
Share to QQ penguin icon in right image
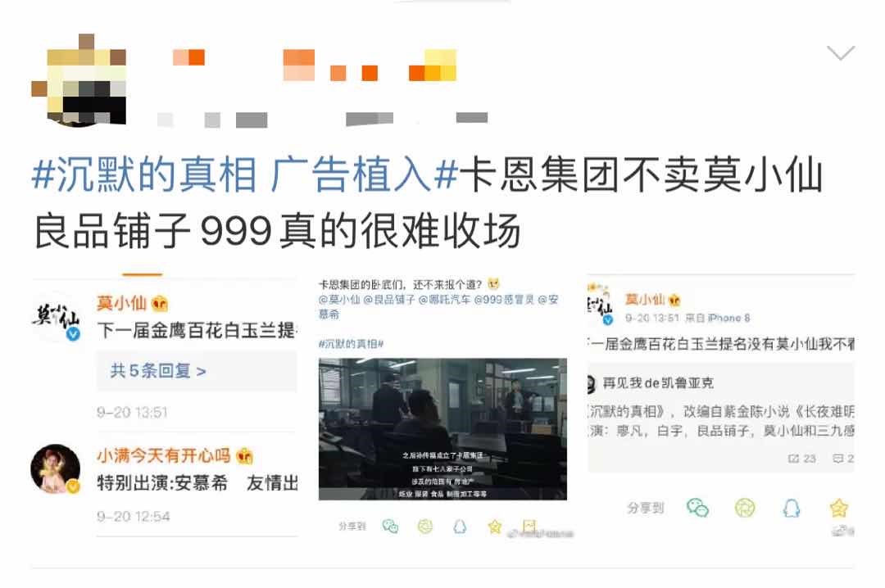[x=792, y=508]
